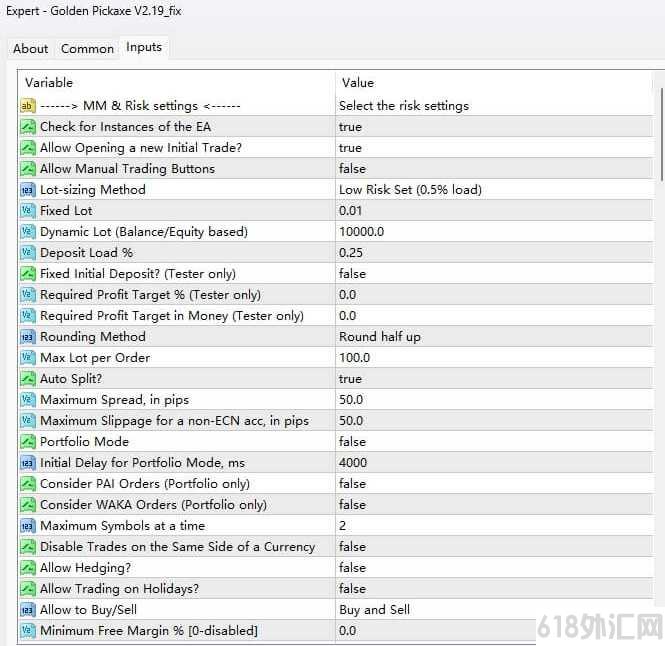
Task: Click the icon beside Disable Trades on the Same Side
Action: 28,547
